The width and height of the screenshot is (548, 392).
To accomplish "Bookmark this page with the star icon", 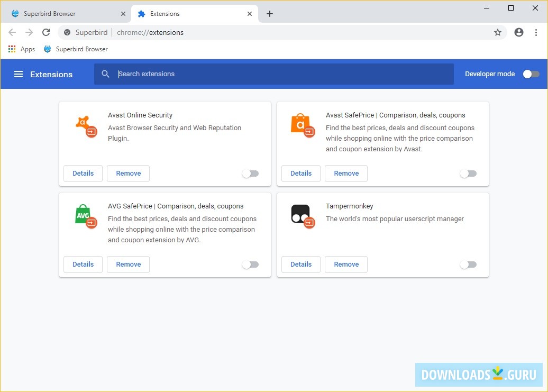I will click(497, 32).
